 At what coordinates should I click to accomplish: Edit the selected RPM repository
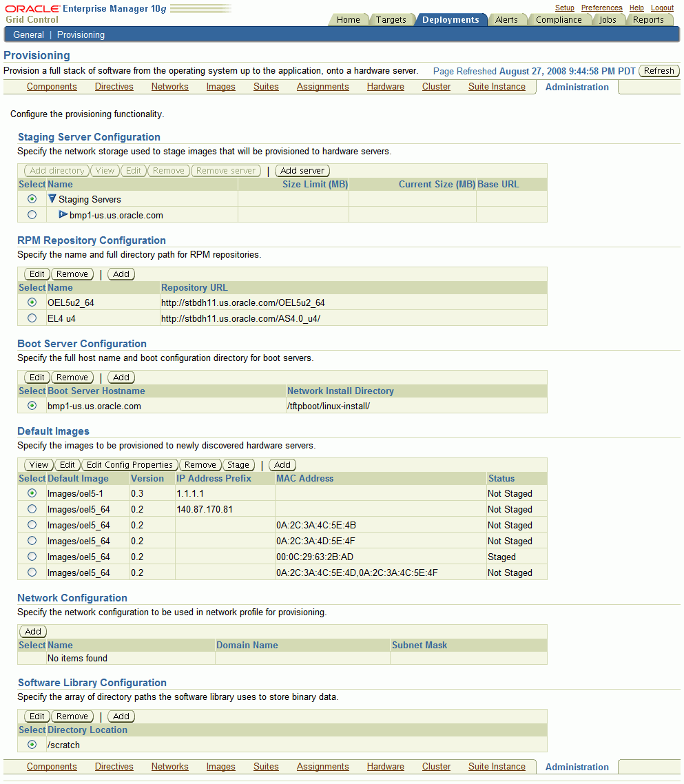click(37, 274)
